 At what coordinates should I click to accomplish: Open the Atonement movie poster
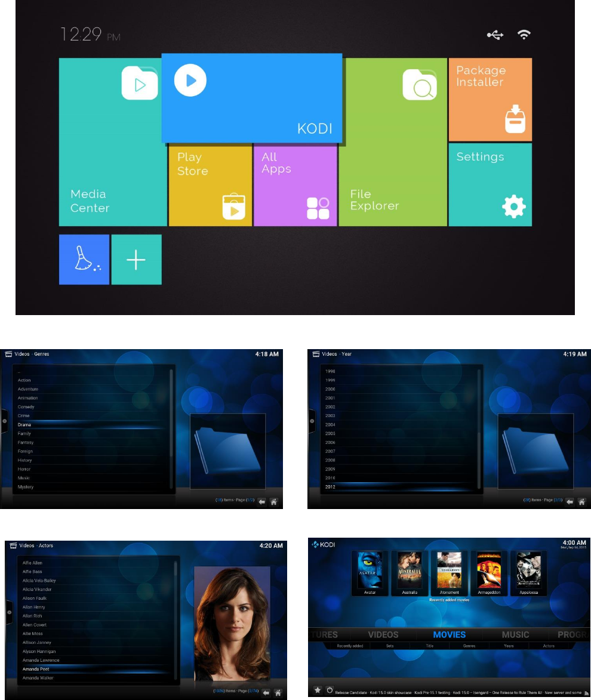[450, 573]
